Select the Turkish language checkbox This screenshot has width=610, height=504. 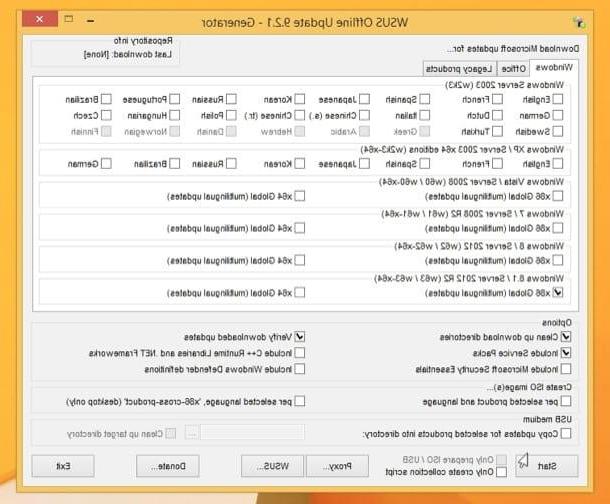click(x=497, y=131)
